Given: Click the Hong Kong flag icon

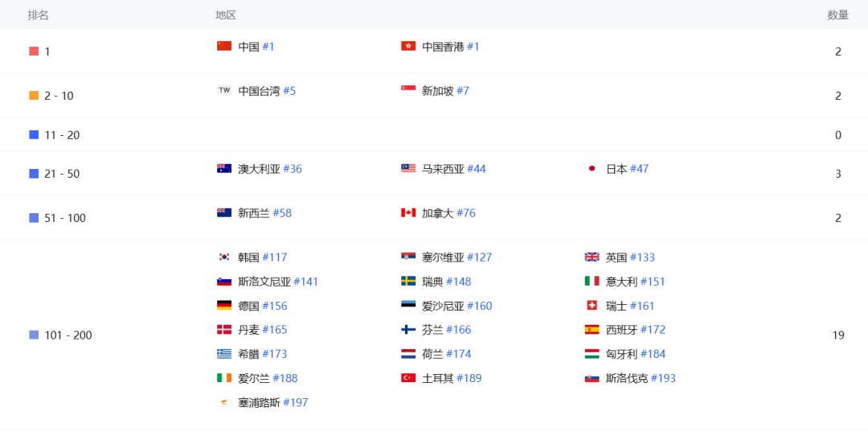Looking at the screenshot, I should (x=408, y=47).
